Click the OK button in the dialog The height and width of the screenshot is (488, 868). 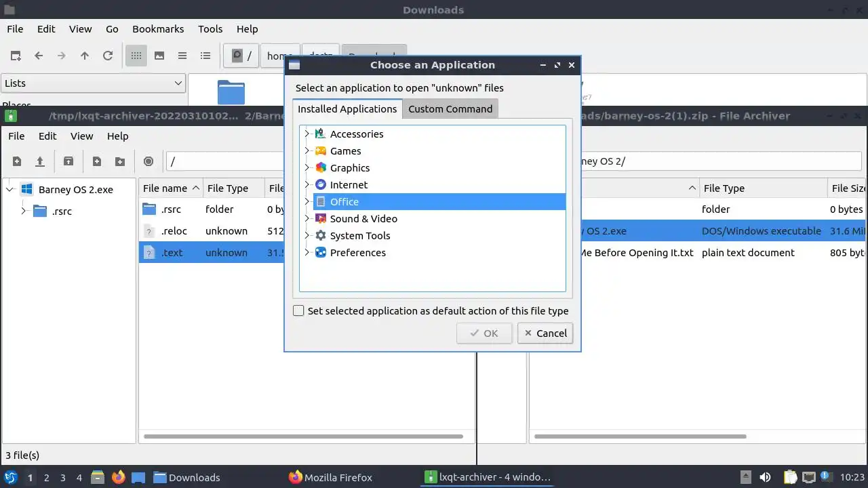[x=484, y=333]
